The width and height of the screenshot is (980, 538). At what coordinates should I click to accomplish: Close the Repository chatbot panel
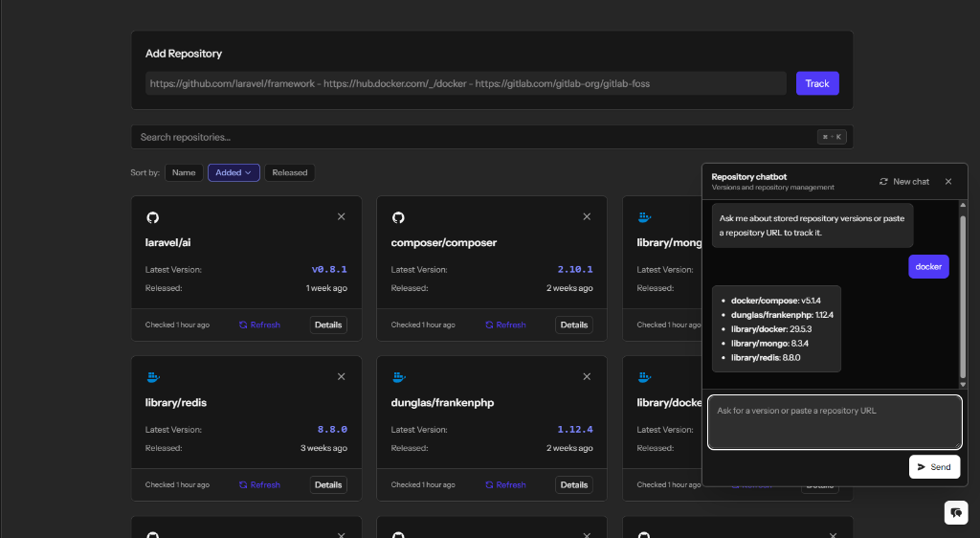tap(948, 181)
